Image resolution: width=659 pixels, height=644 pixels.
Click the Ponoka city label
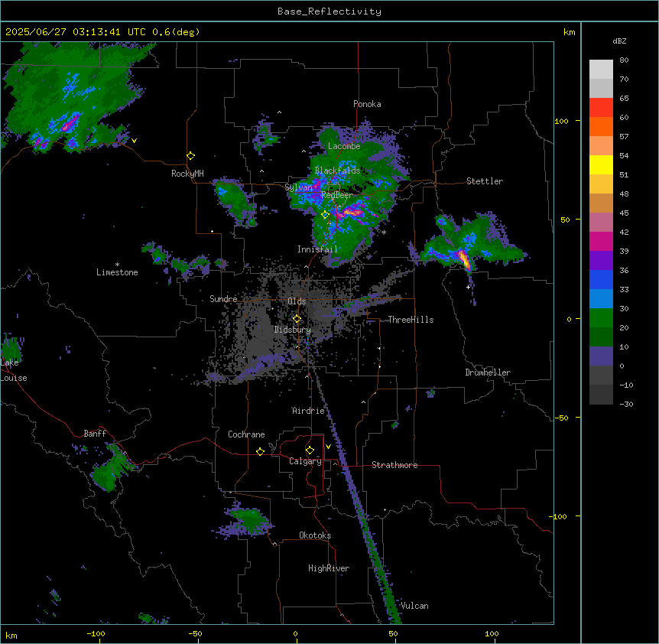coord(367,104)
